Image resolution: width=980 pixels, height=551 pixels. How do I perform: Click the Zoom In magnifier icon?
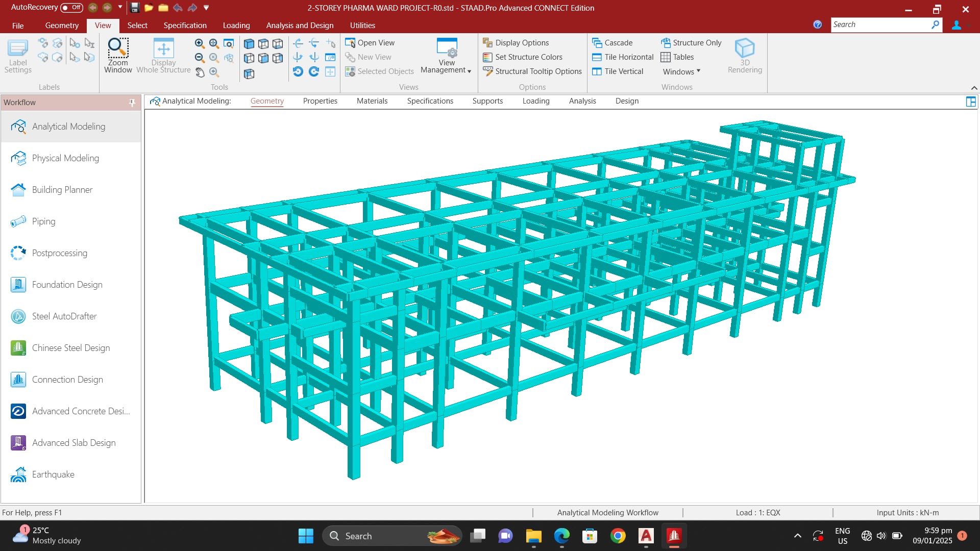[x=200, y=43]
